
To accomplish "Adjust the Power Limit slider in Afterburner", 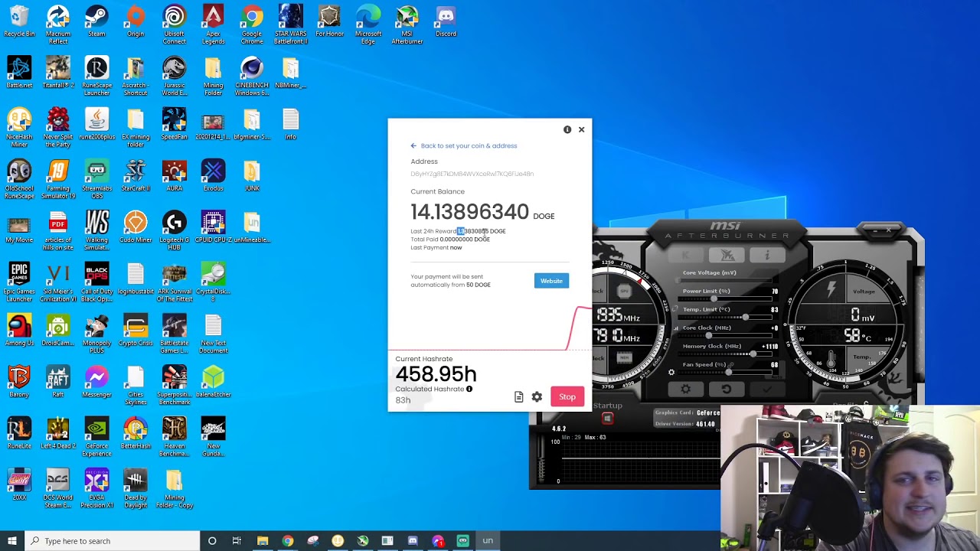I will pyautogui.click(x=725, y=298).
